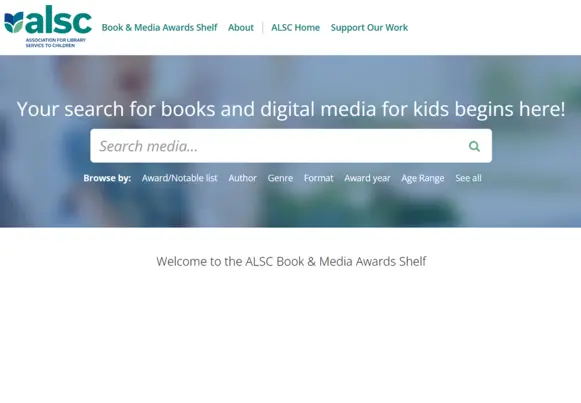The width and height of the screenshot is (581, 403).
Task: Open Book & Media Awards Shelf link
Action: pos(159,27)
